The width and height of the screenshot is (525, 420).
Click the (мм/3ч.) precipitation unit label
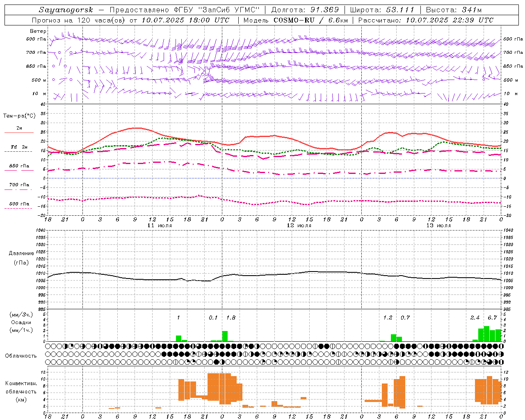(x=21, y=315)
